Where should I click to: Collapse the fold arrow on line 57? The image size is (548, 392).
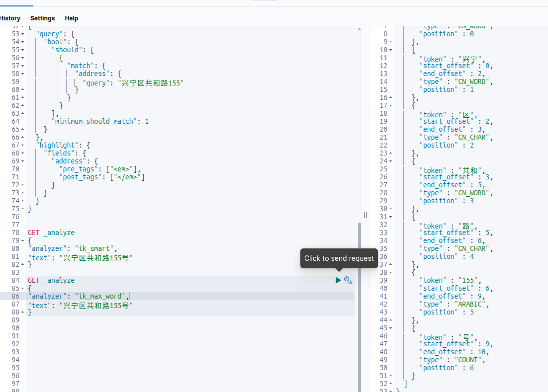23,66
